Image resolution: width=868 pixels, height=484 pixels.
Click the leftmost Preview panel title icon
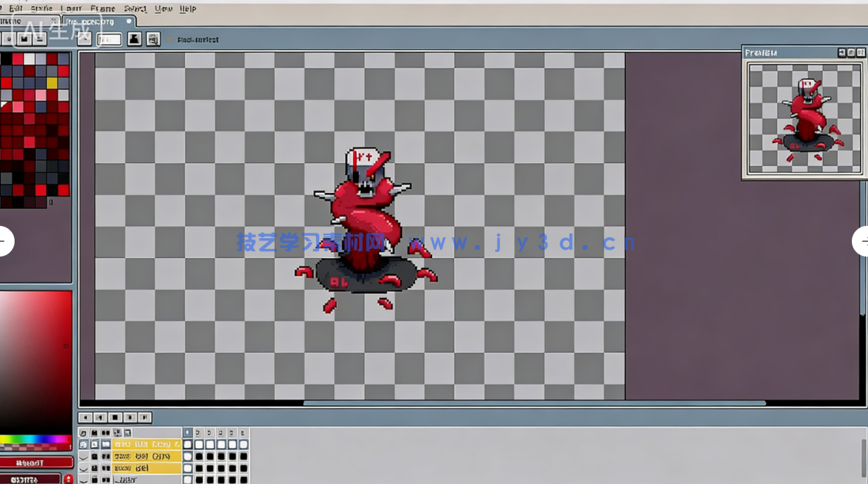pyautogui.click(x=842, y=52)
